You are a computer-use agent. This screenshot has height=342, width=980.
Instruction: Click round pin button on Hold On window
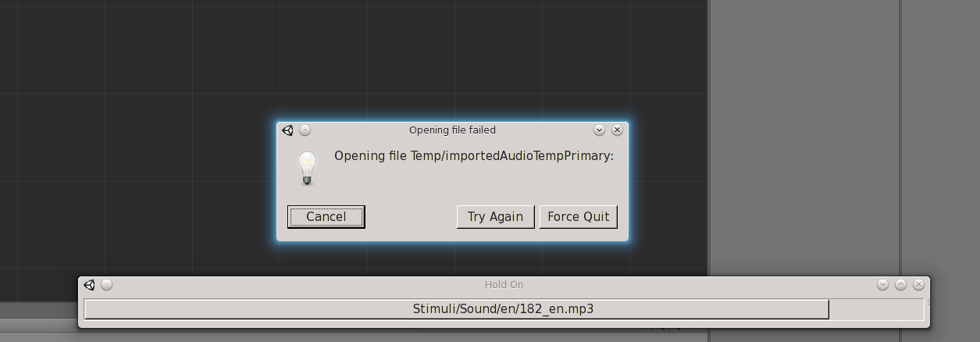pos(107,285)
